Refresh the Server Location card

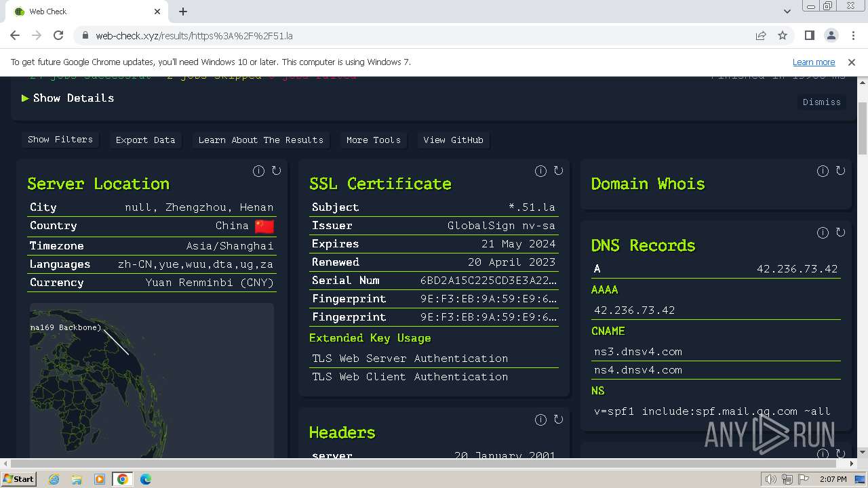(x=276, y=171)
